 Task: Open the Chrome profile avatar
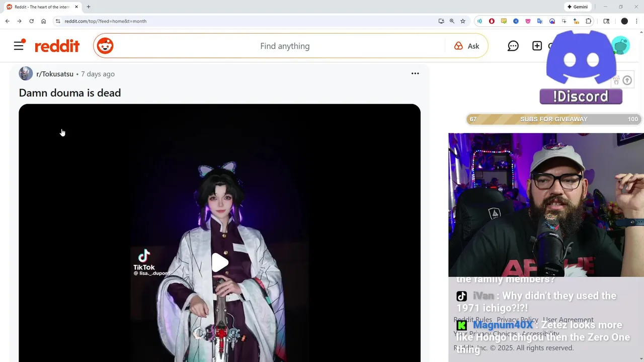624,21
